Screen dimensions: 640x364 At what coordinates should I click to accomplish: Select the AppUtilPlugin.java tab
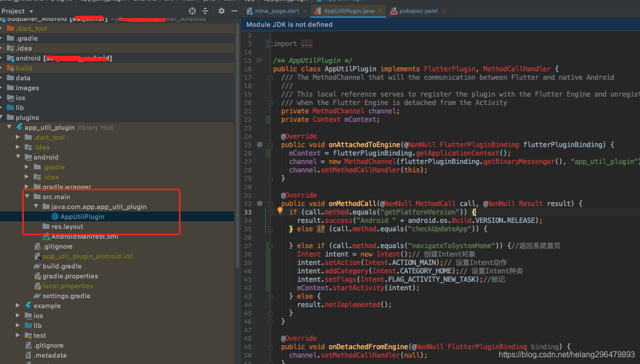coord(349,10)
